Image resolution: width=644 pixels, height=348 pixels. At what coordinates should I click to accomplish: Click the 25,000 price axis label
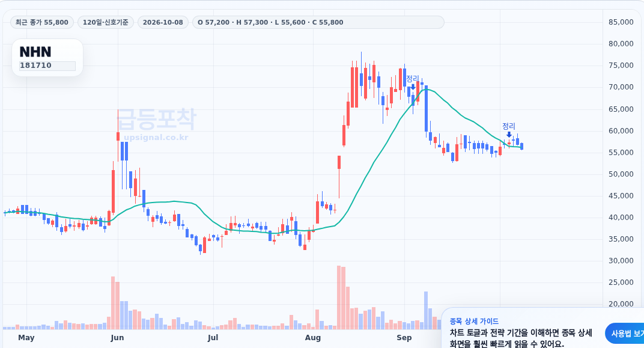(621, 282)
